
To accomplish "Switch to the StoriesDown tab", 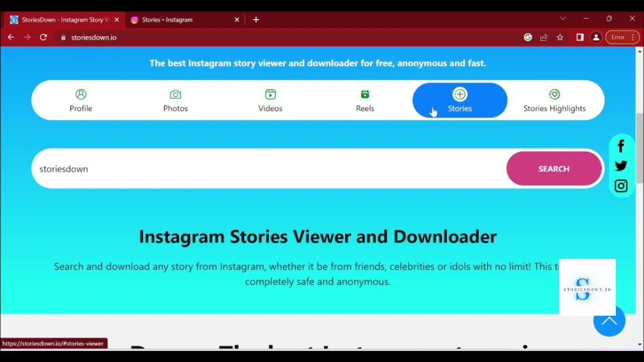I will [x=63, y=20].
